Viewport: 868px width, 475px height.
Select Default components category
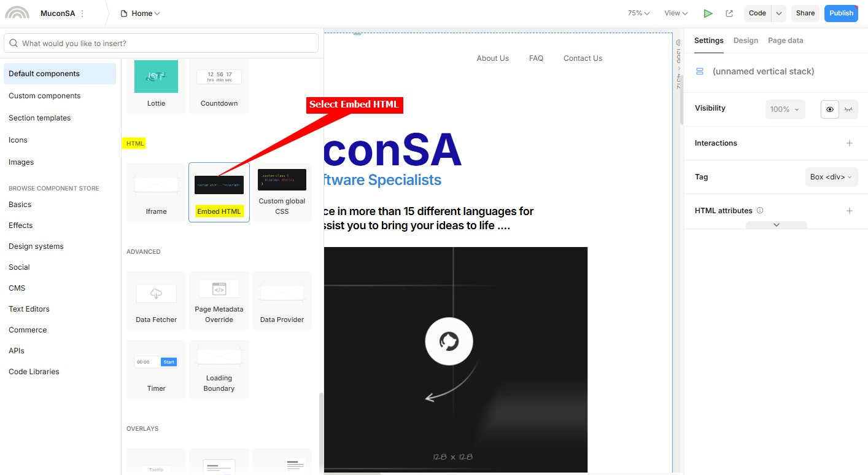click(x=60, y=74)
